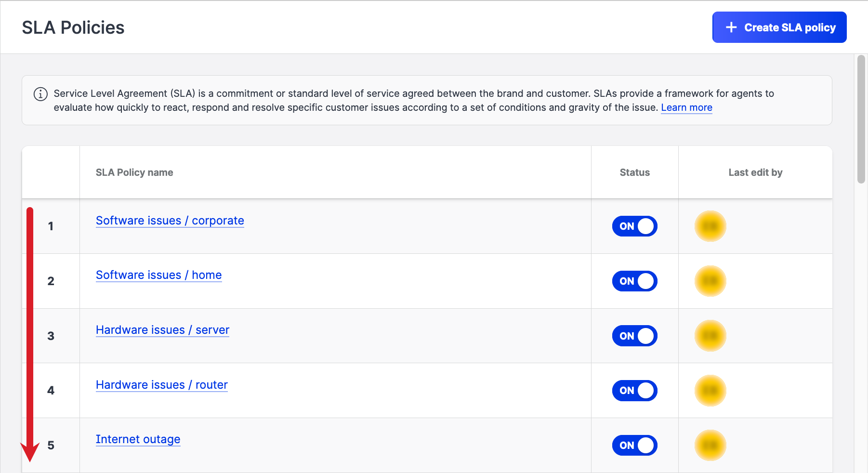Open the Internet outage policy
Screen dimensions: 868x473
[x=138, y=439]
